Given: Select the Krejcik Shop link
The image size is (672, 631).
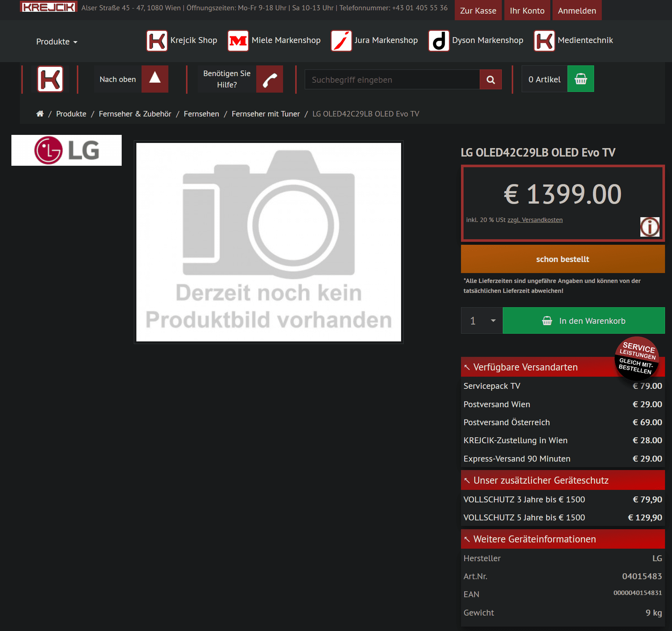Looking at the screenshot, I should pyautogui.click(x=194, y=40).
